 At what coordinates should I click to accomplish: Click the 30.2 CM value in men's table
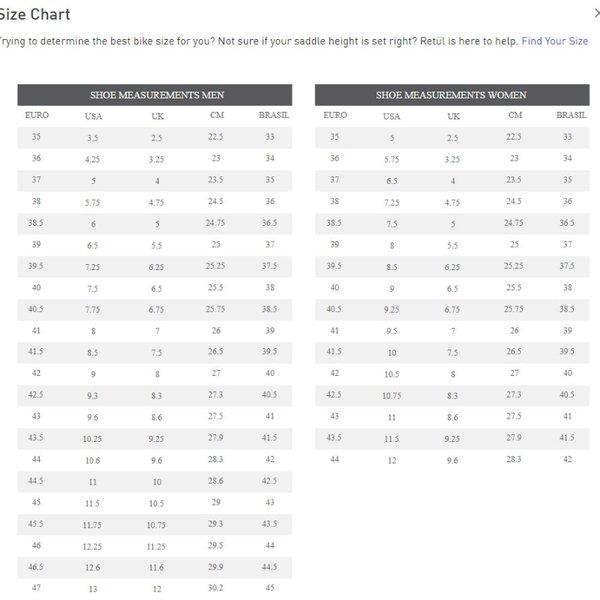click(216, 587)
